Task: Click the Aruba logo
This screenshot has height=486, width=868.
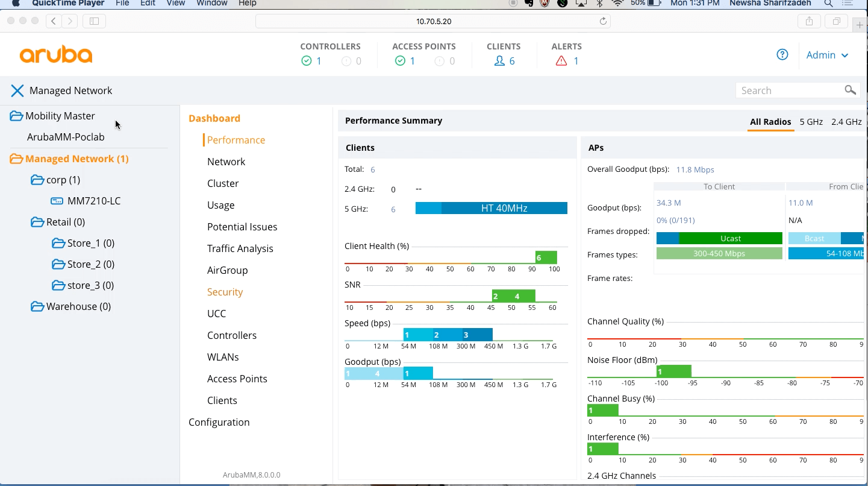Action: coord(56,55)
